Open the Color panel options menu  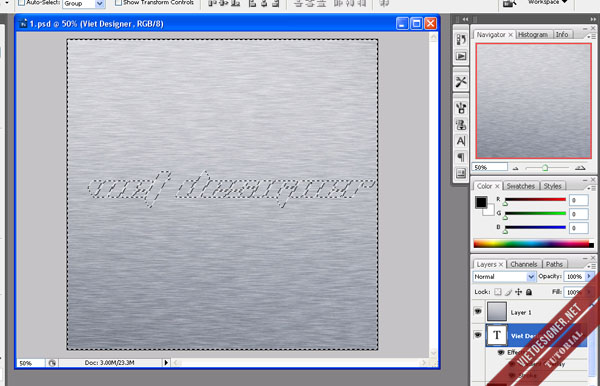pyautogui.click(x=591, y=187)
